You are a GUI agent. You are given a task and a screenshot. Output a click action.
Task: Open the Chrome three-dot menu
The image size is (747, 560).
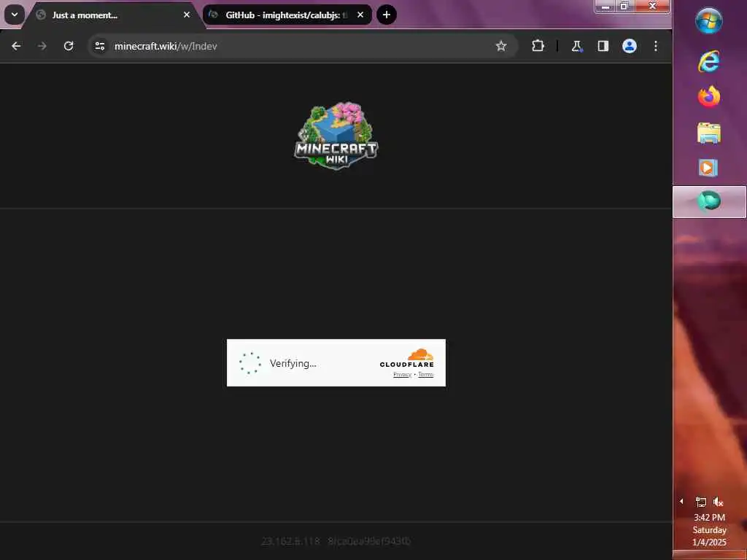(656, 46)
